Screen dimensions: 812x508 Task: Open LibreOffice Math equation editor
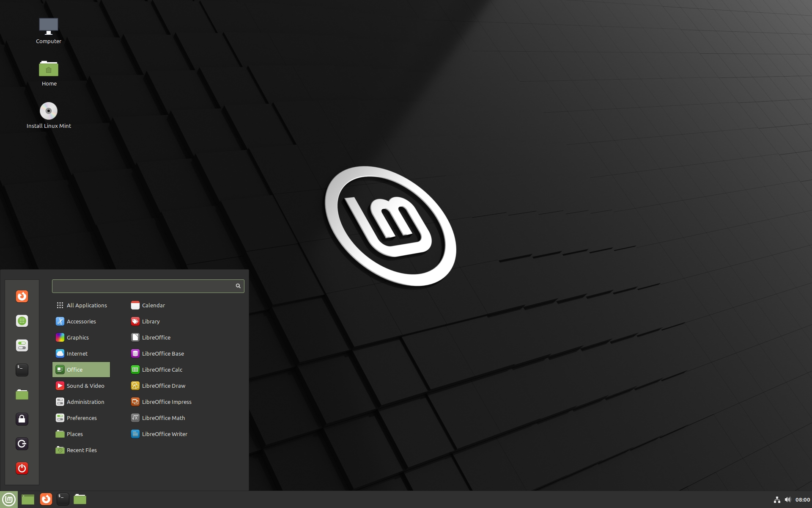(163, 417)
